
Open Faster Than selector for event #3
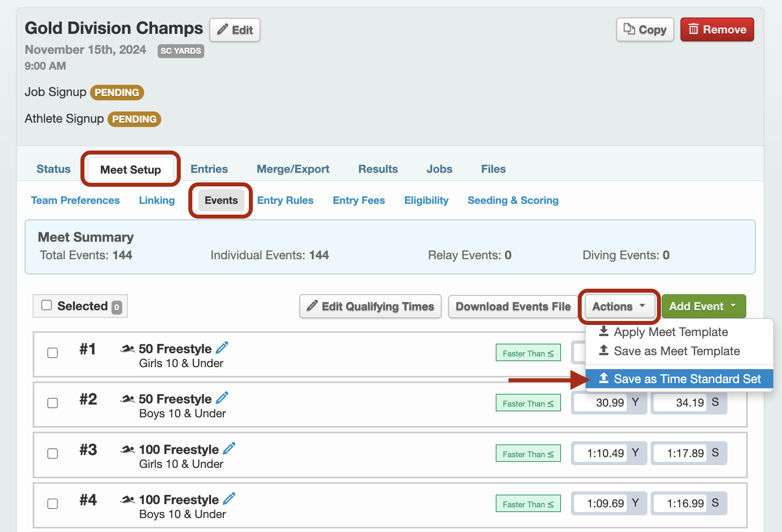coord(528,454)
